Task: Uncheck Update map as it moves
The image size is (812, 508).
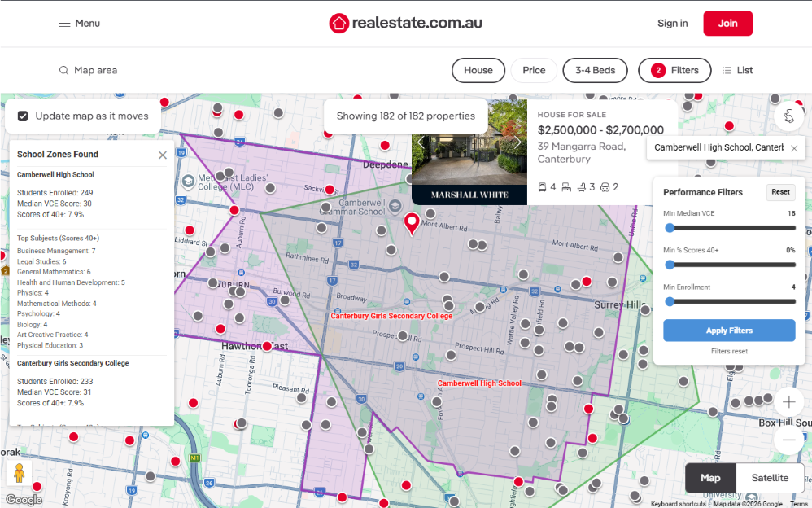Action: (x=23, y=115)
